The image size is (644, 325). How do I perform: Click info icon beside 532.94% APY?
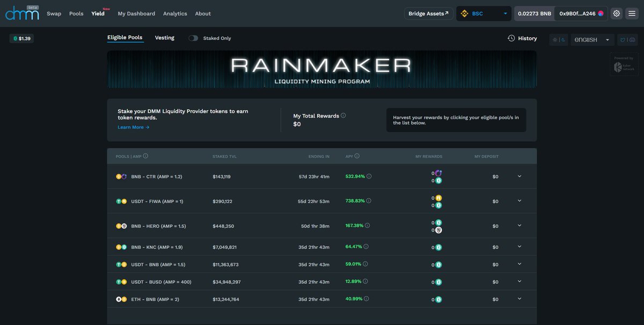369,176
